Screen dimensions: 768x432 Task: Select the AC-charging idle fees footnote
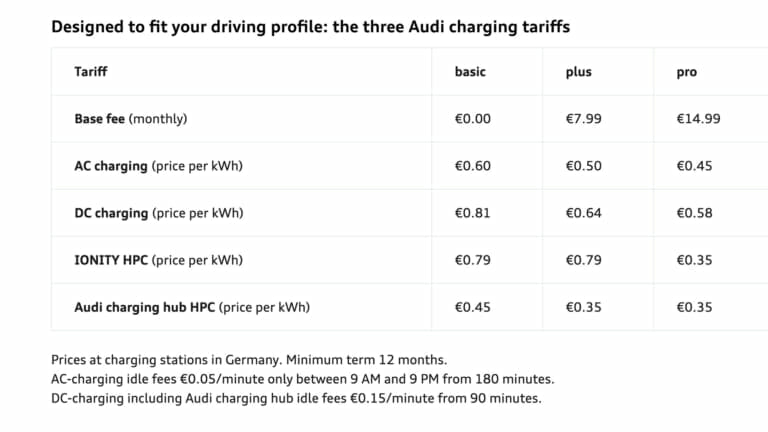[x=302, y=379]
